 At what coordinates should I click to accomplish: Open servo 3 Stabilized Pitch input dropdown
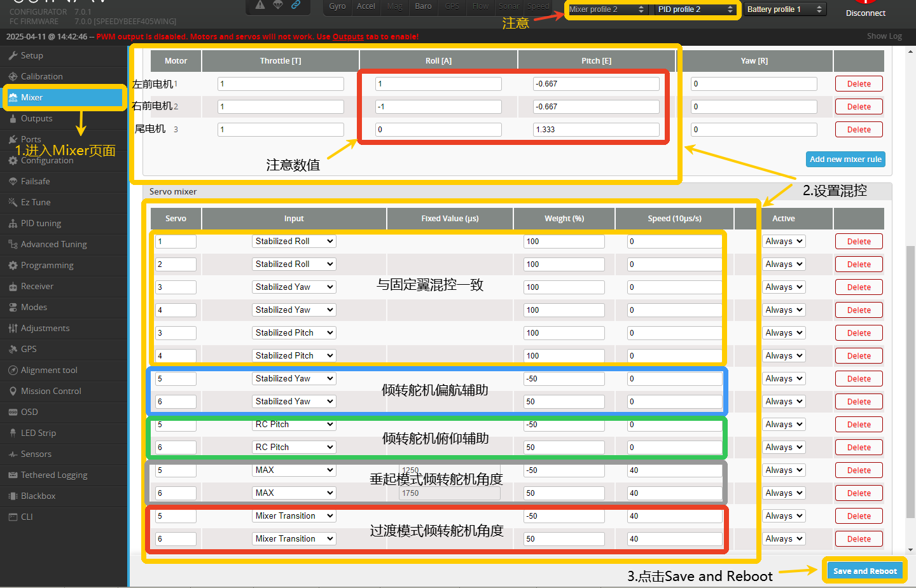[x=294, y=333]
